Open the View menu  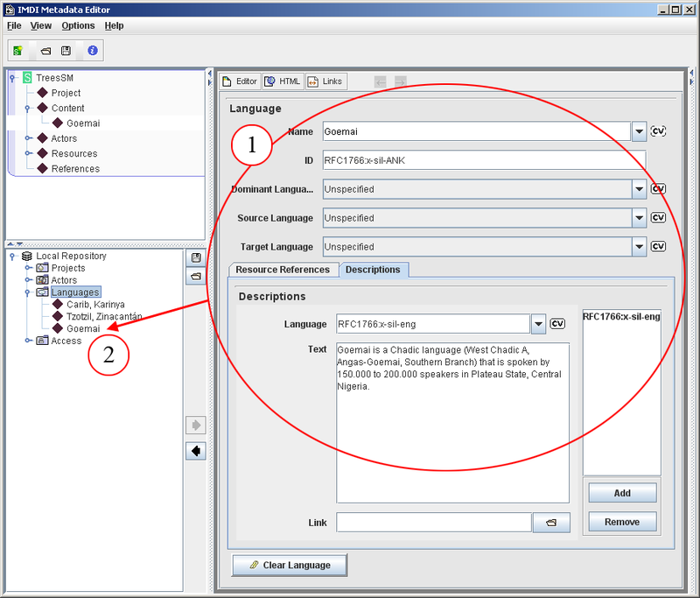point(40,25)
